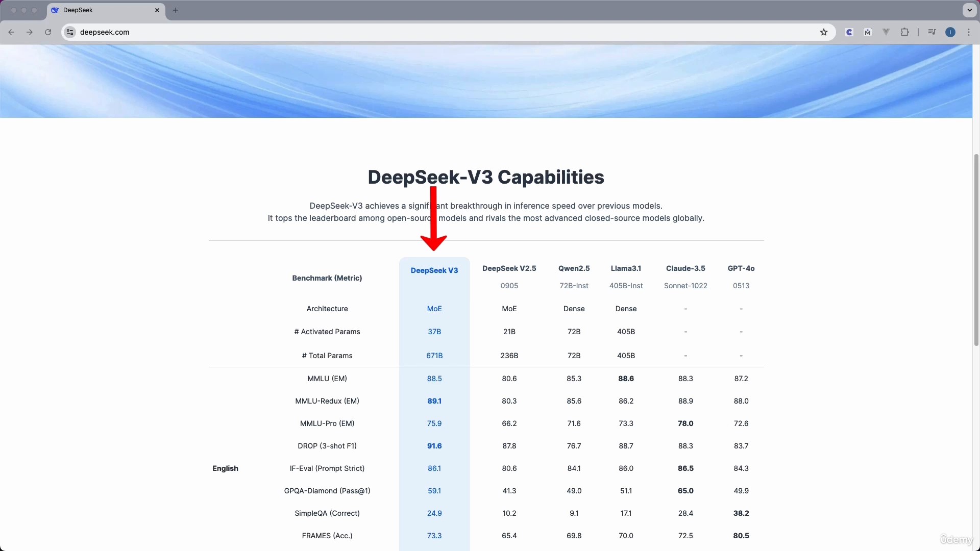Click the FRAMES (Acc.) row label
The width and height of the screenshot is (980, 551).
click(327, 536)
